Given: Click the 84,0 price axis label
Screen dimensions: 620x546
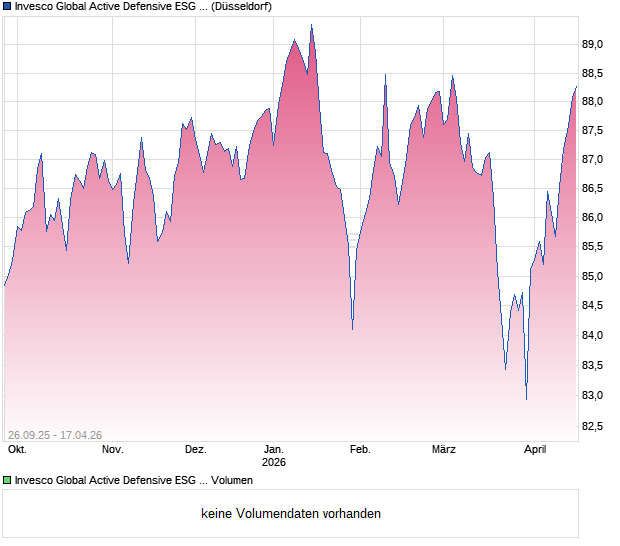Looking at the screenshot, I should 594,335.
